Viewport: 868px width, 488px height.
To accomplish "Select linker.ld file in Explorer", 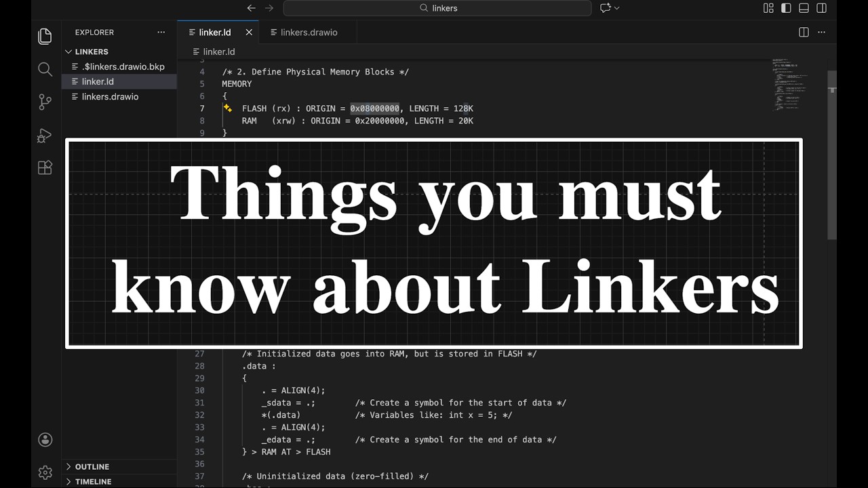I will [x=119, y=81].
